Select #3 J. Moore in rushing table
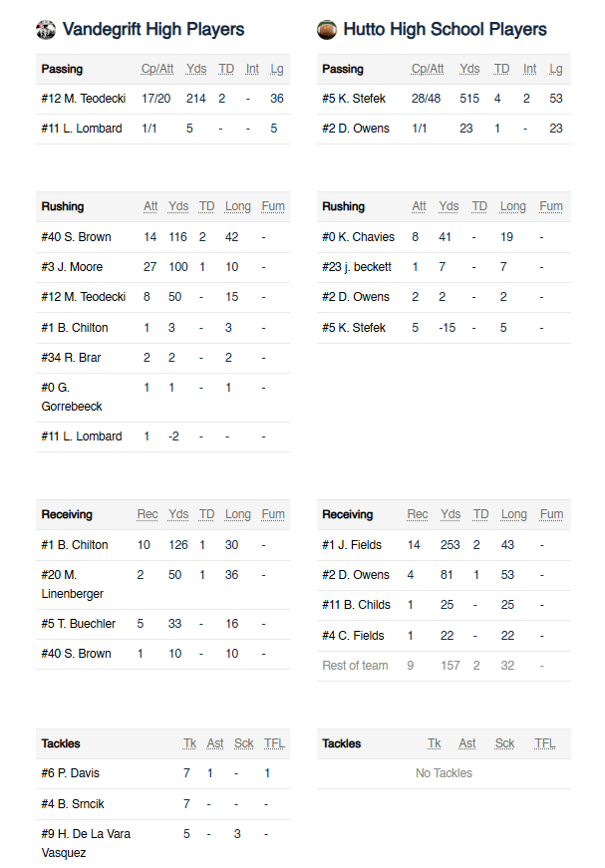Image resolution: width=605 pixels, height=868 pixels. point(73,267)
